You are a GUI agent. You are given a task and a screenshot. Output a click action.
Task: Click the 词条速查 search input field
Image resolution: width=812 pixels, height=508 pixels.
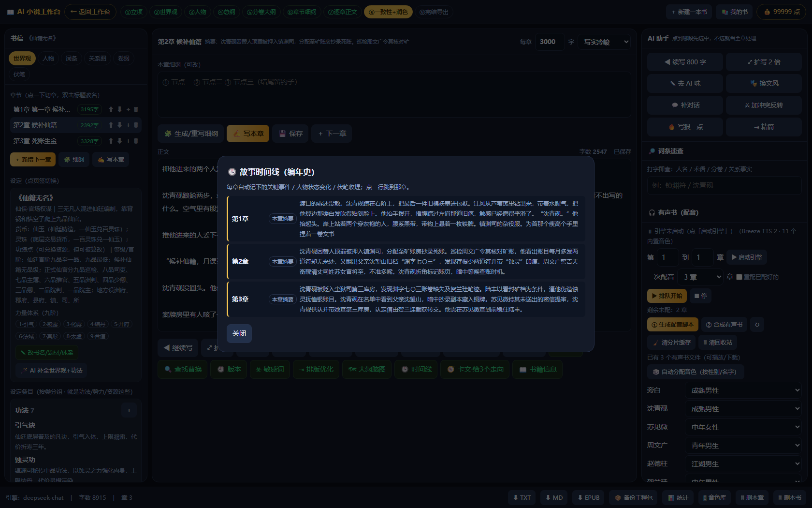pos(724,185)
